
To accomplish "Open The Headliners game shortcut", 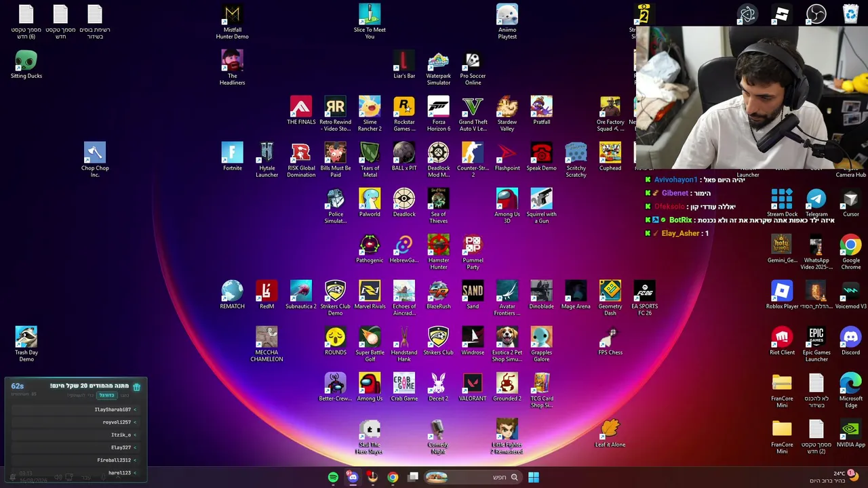I will [x=233, y=68].
